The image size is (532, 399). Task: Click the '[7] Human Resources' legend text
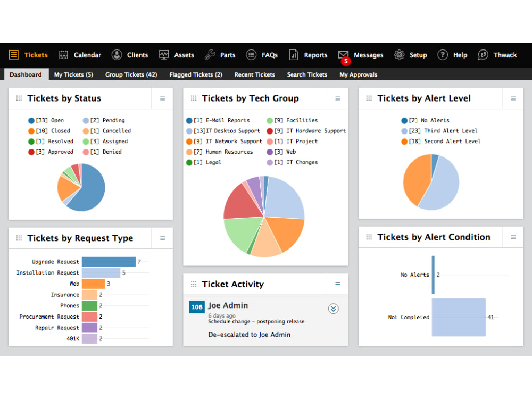[x=223, y=152]
